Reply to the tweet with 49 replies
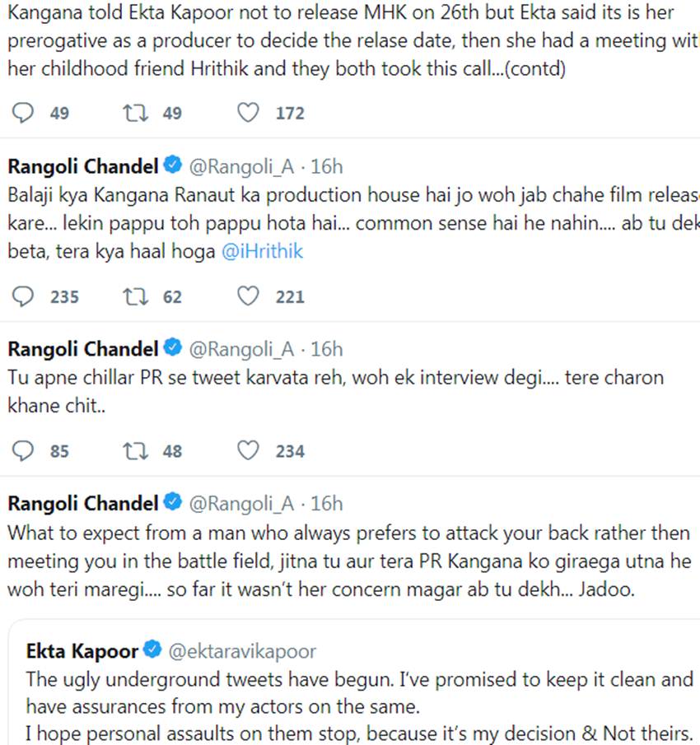The width and height of the screenshot is (700, 745). point(26,113)
